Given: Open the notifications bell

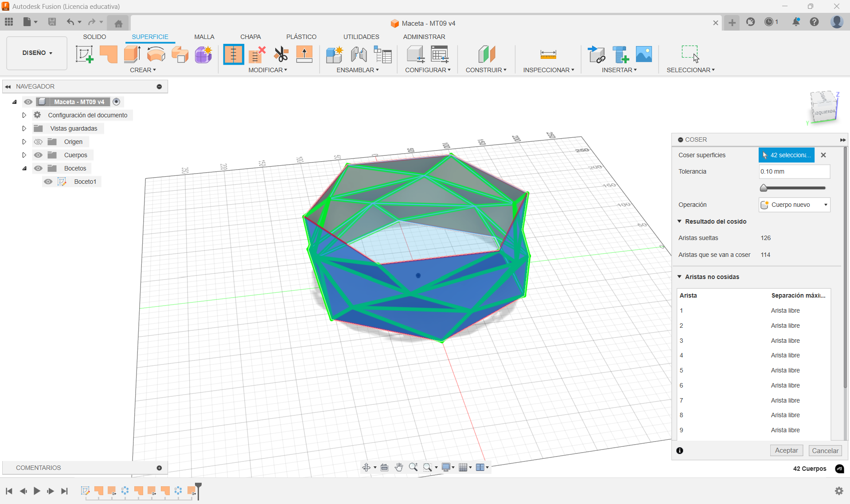Looking at the screenshot, I should [x=796, y=22].
